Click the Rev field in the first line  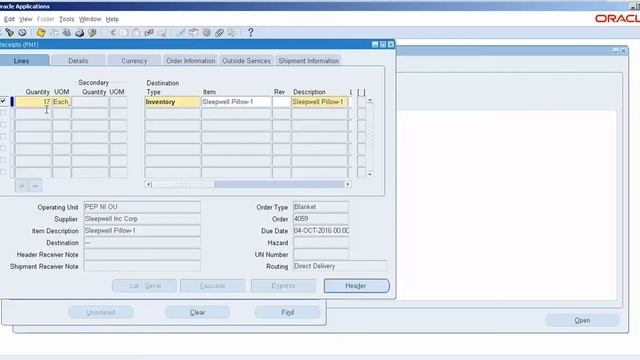282,102
